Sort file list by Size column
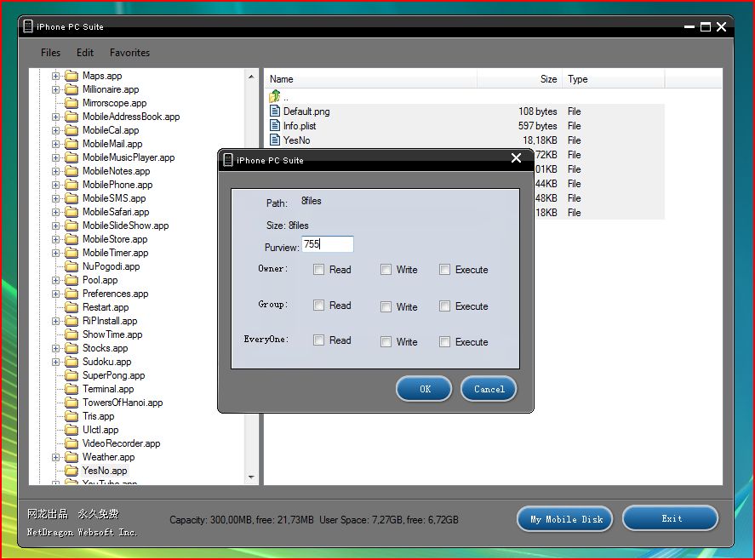The image size is (755, 560). click(519, 79)
